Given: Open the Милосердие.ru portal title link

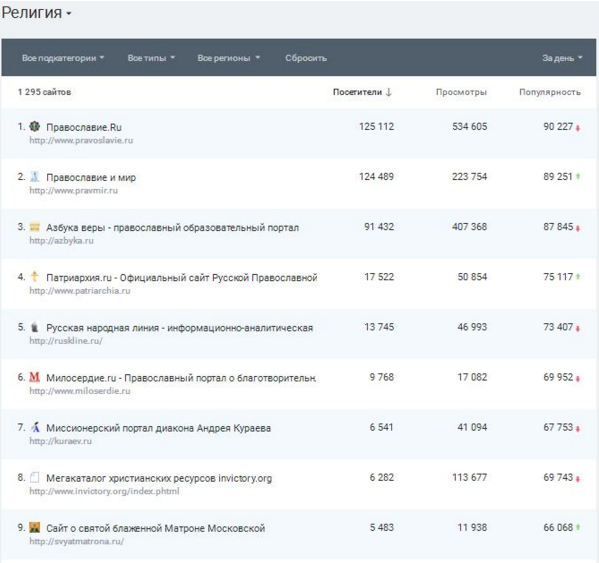Looking at the screenshot, I should click(181, 378).
